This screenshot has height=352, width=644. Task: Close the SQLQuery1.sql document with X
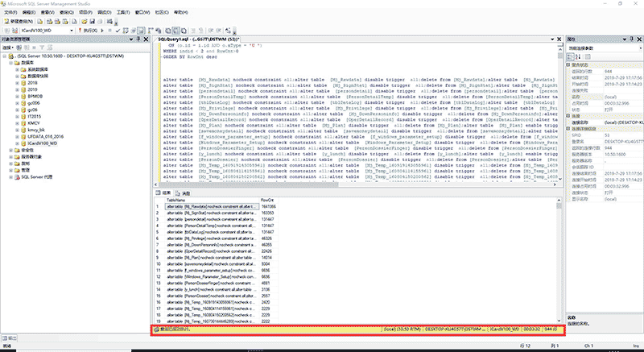559,39
